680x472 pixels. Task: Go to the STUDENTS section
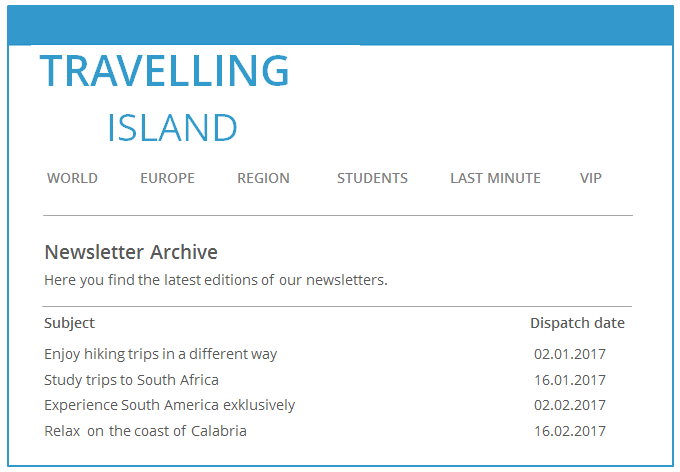click(x=373, y=178)
